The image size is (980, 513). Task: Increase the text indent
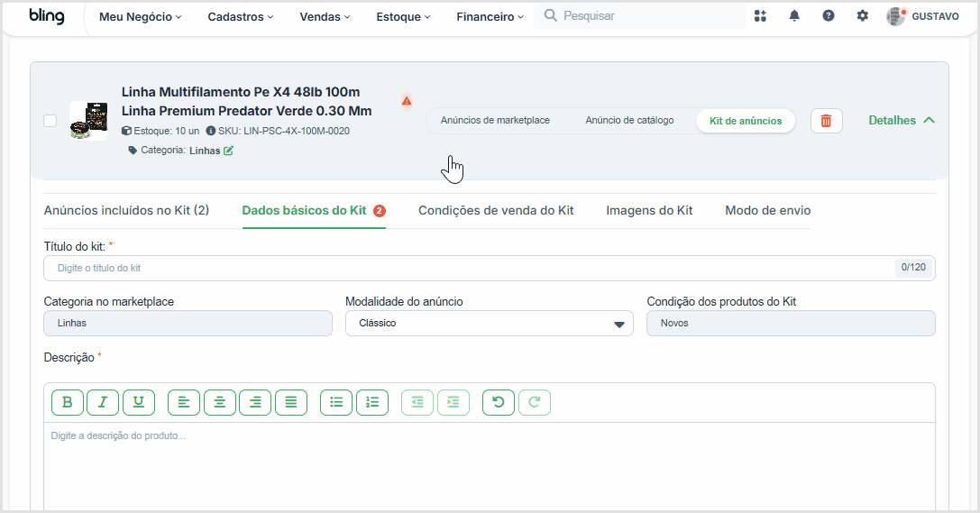tap(453, 402)
